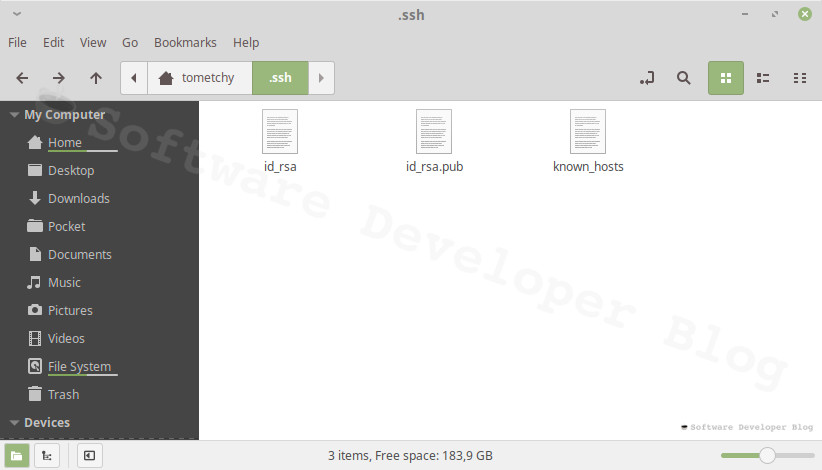
Task: Switch to icon view
Action: point(726,78)
